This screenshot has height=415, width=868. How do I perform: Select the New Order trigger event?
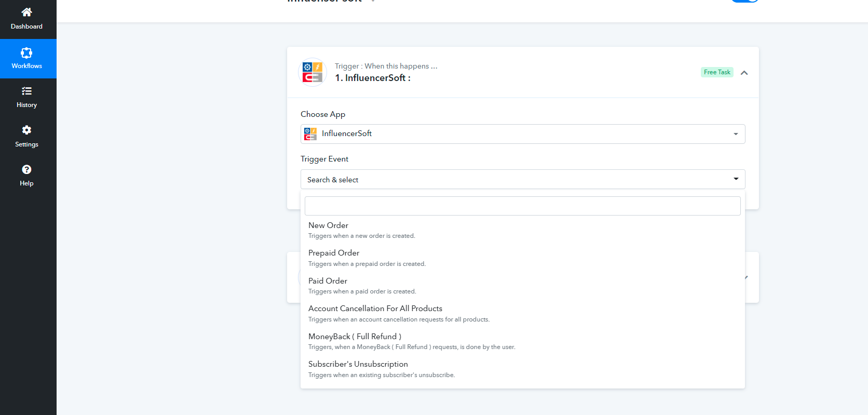pos(523,230)
